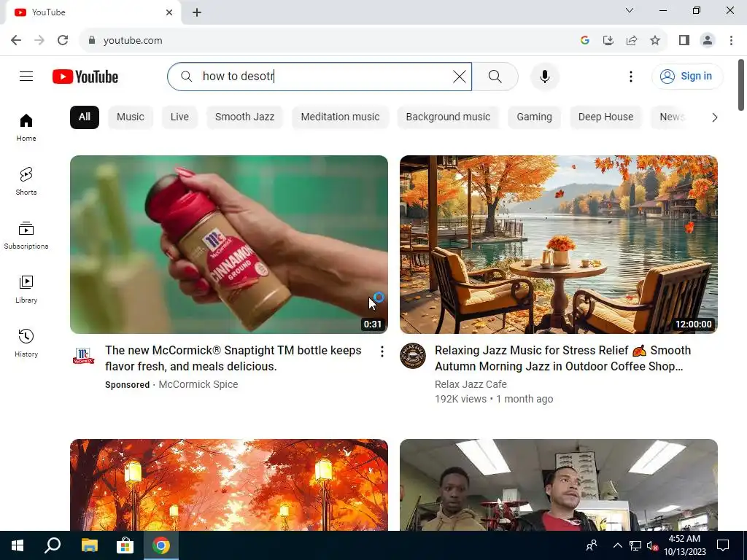
Task: Open the tab search dropdown chevron
Action: [x=630, y=10]
